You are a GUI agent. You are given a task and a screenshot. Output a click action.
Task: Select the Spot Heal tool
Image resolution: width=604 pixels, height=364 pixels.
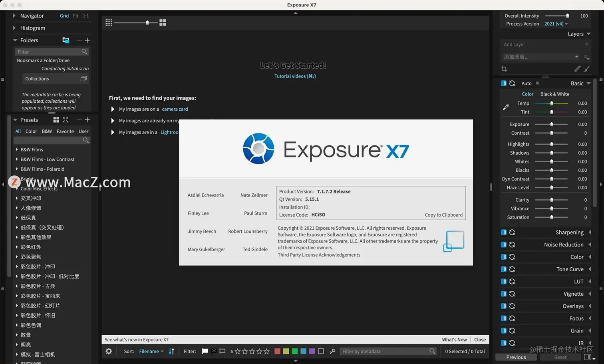click(577, 69)
